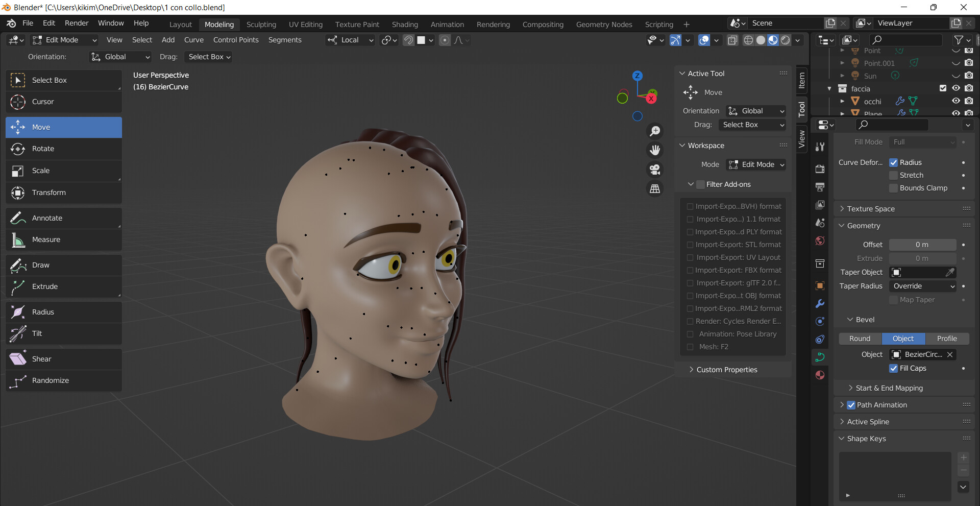This screenshot has width=980, height=506.
Task: Switch to the Sculpting workspace tab
Action: coord(261,24)
